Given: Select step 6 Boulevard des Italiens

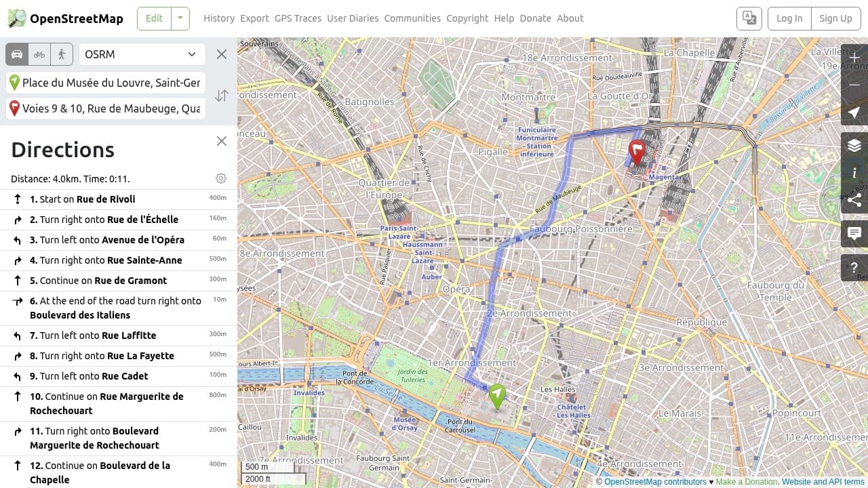Looking at the screenshot, I should pos(119,308).
